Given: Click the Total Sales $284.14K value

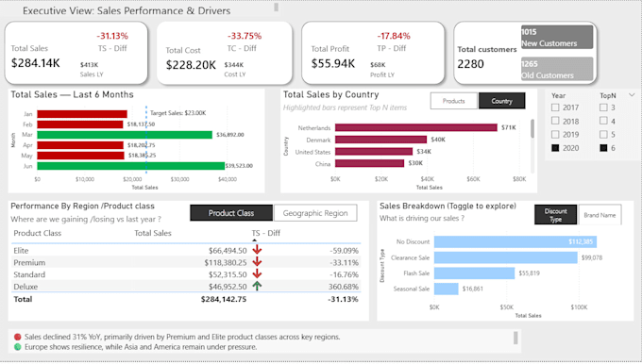Looking at the screenshot, I should coord(36,63).
